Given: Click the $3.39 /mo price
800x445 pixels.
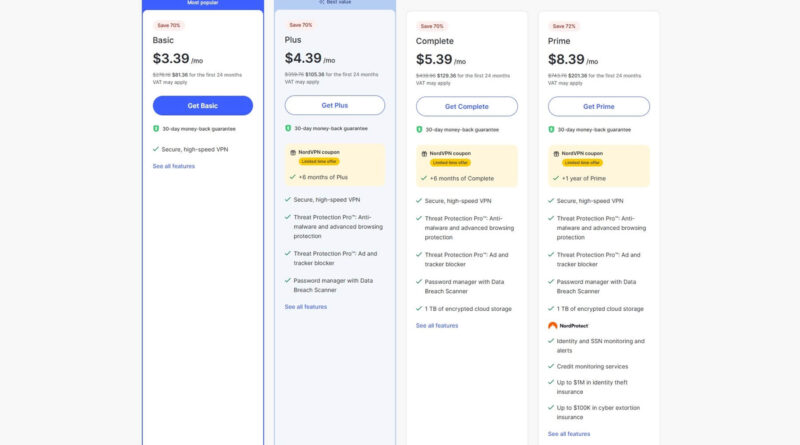Looking at the screenshot, I should coord(178,59).
